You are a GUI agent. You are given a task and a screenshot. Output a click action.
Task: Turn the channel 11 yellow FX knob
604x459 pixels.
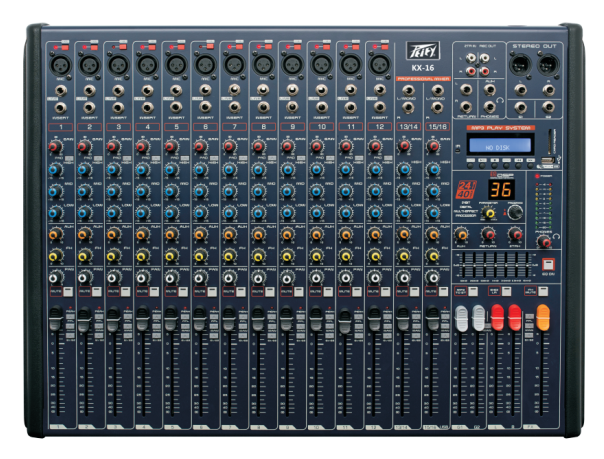coord(346,255)
